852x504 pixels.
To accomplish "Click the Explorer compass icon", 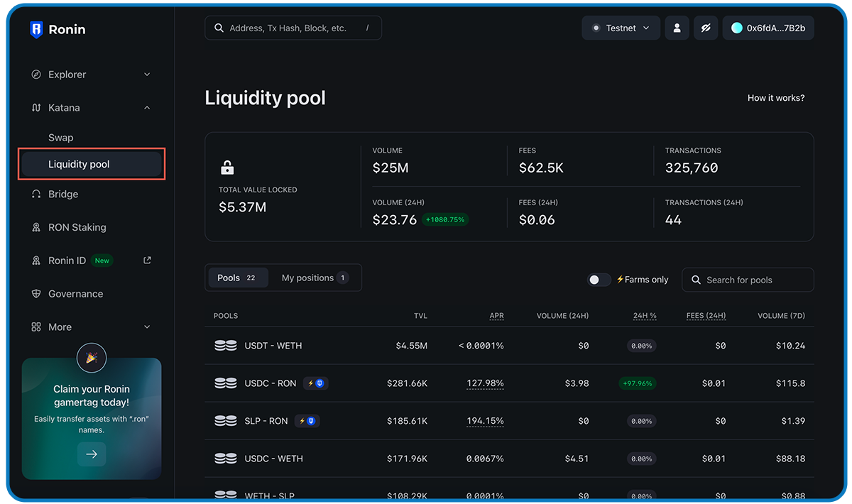I will [36, 75].
